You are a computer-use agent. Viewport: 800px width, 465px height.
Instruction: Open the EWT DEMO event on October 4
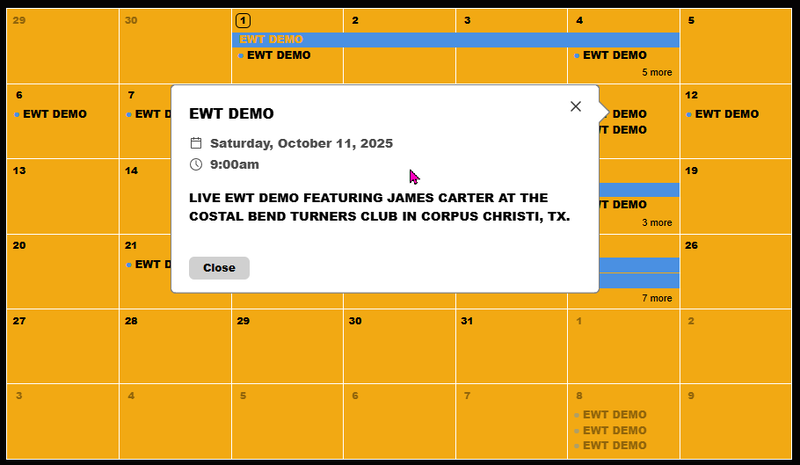[x=614, y=56]
